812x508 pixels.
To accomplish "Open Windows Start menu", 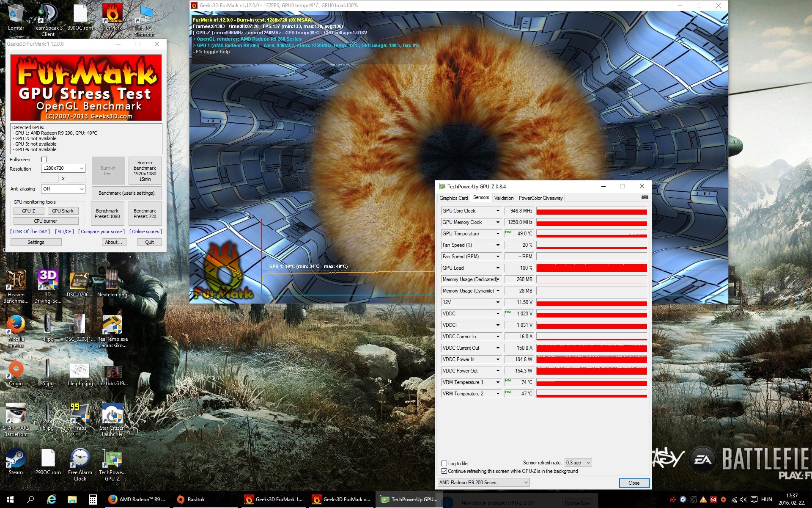I will [10, 500].
